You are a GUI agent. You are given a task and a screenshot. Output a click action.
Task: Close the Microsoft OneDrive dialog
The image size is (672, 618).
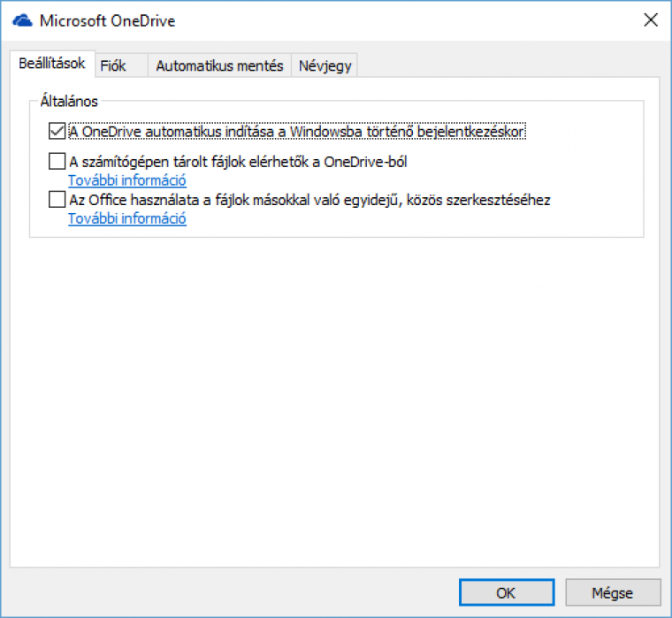tap(651, 19)
